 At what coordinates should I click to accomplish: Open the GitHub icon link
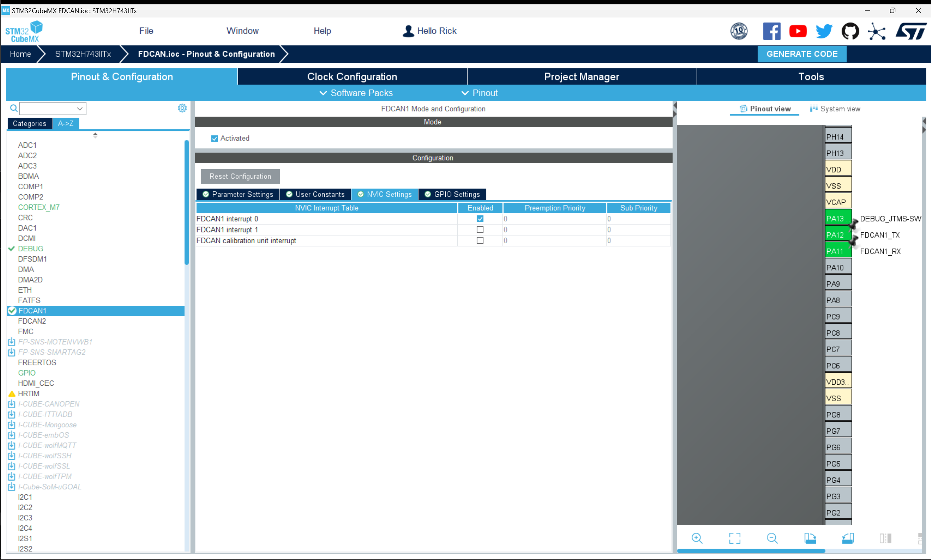tap(850, 31)
